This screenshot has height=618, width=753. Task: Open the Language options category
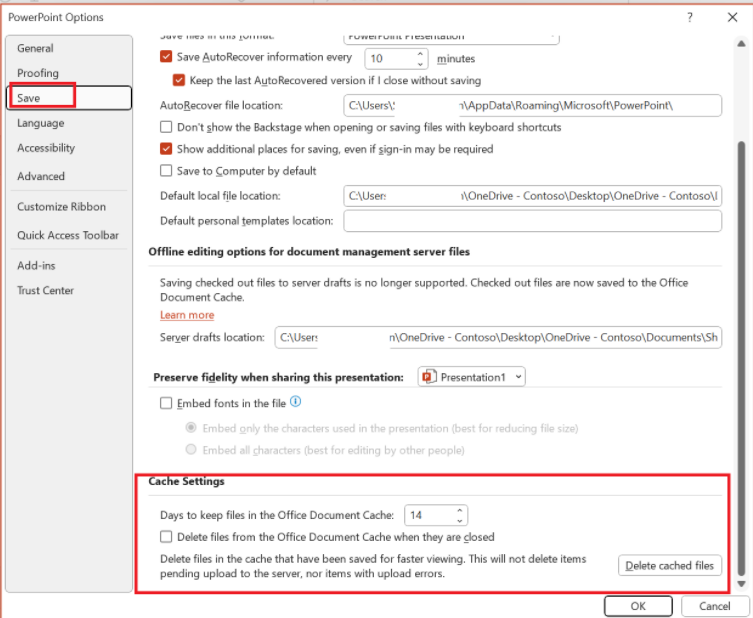[x=41, y=123]
